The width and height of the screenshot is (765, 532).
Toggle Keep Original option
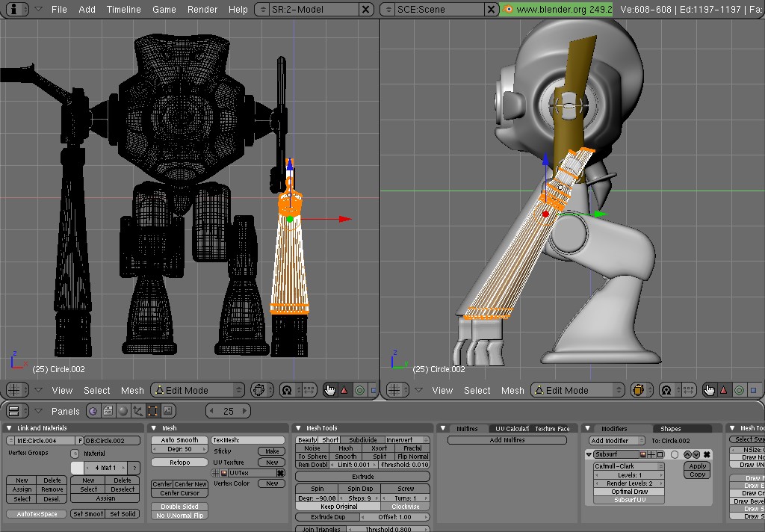coord(338,507)
